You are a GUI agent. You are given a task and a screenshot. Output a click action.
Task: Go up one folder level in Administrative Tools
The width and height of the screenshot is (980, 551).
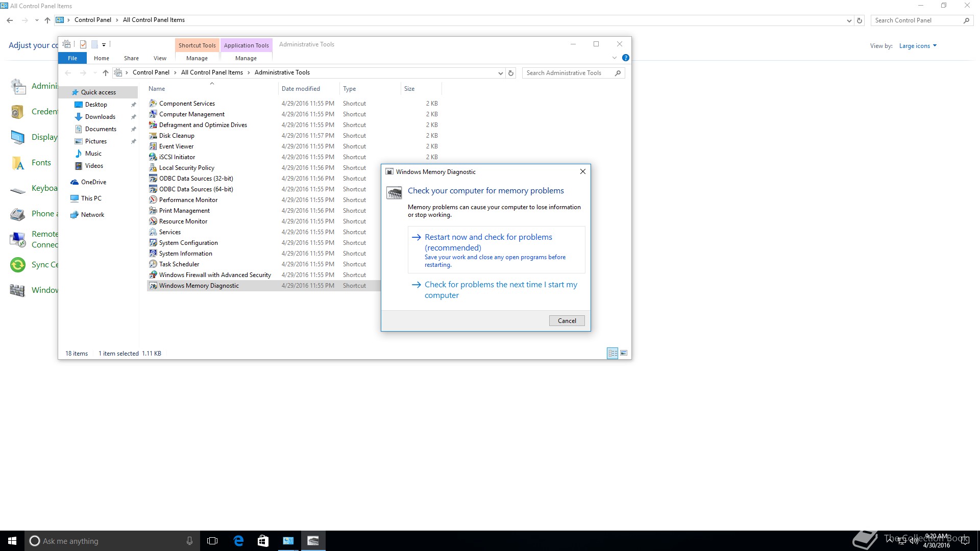tap(106, 73)
